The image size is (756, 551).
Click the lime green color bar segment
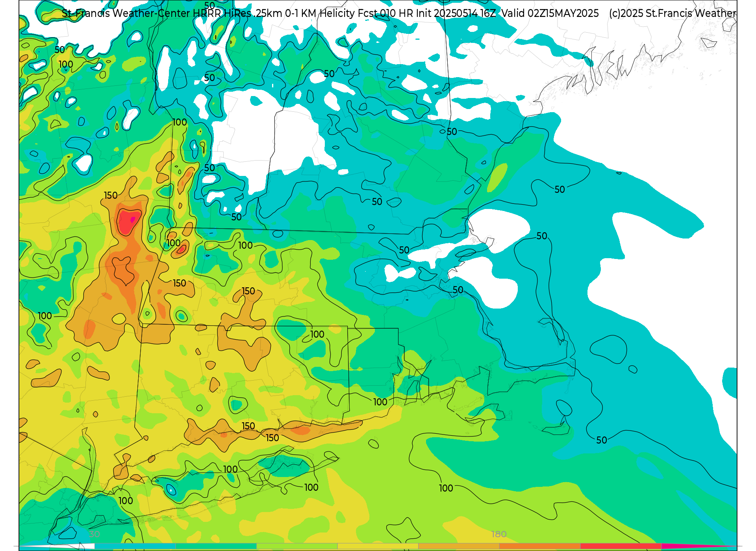(x=297, y=546)
